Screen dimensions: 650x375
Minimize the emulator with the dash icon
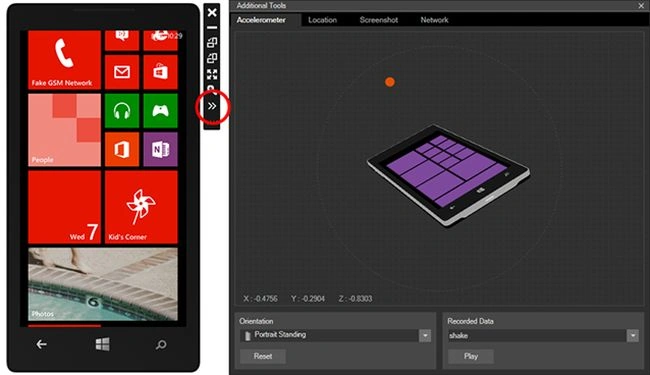pos(212,27)
